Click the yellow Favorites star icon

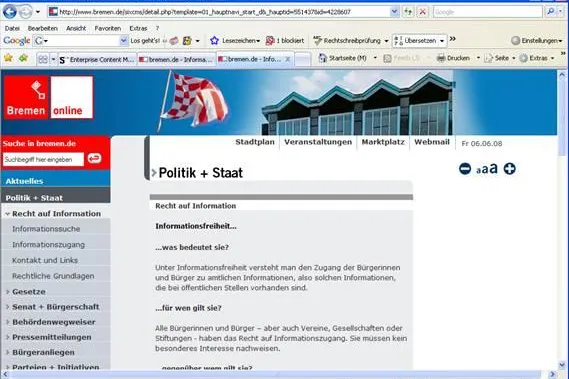point(8,58)
